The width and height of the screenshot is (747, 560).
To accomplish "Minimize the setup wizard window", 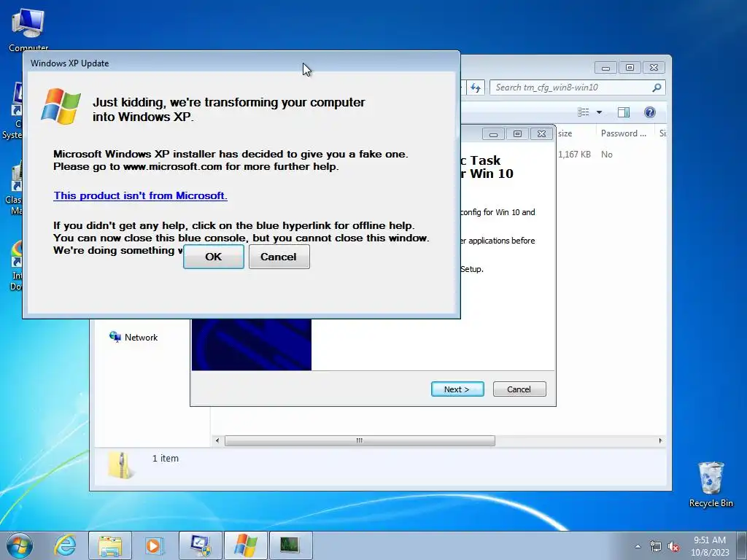I will (x=494, y=134).
